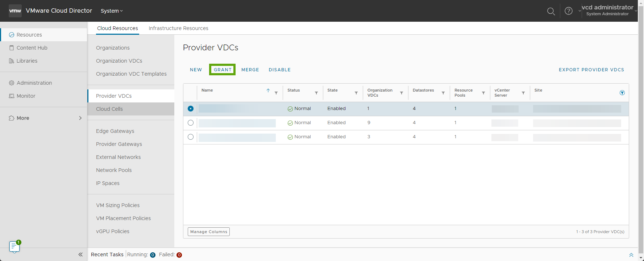
Task: Click the DISABLE button
Action: coord(279,70)
